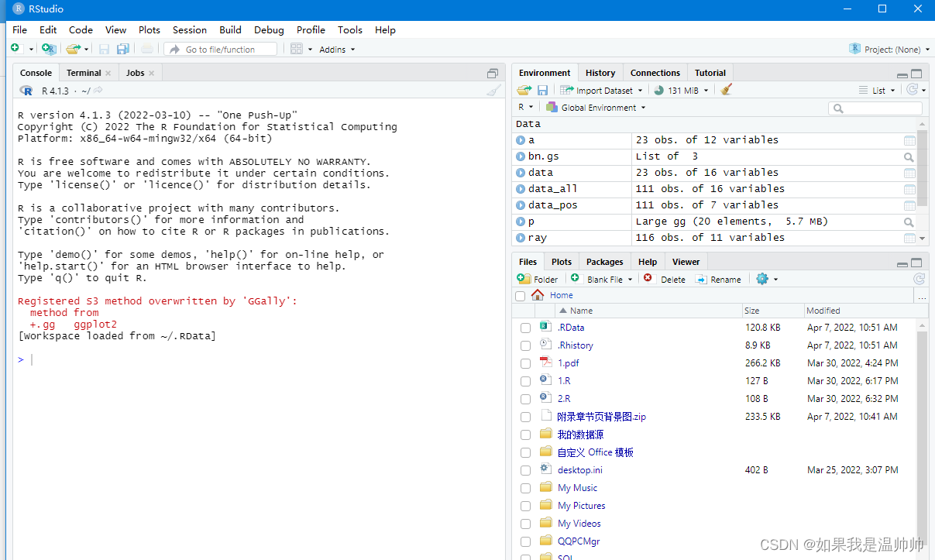Switch to the Viewer tab
Screen dimensions: 935x560
686,262
